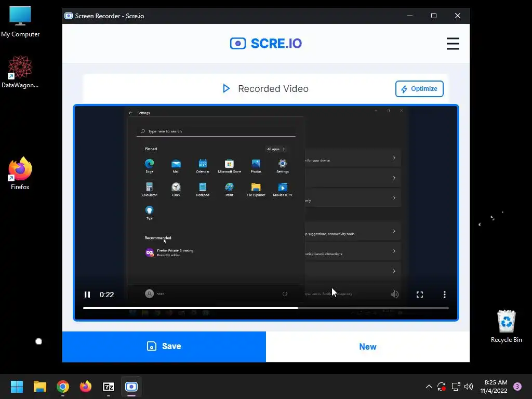Click the play triangle icon beside Recorded Video
Image resolution: width=532 pixels, height=399 pixels.
[227, 88]
